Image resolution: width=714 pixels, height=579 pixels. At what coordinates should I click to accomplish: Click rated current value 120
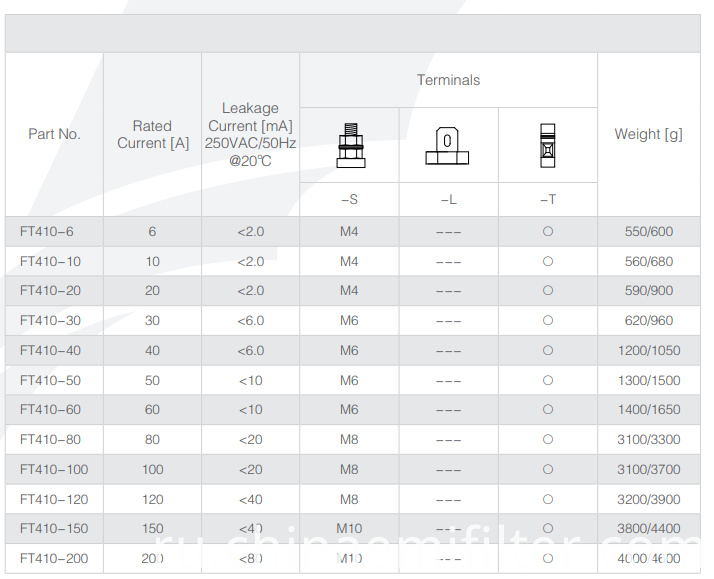tap(153, 499)
